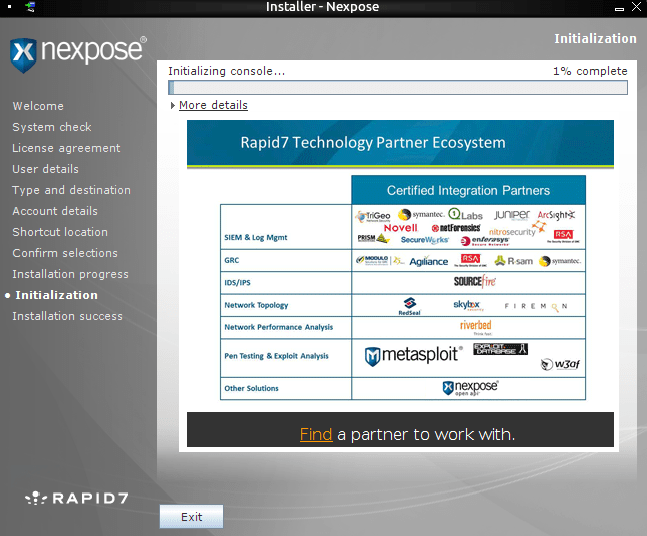647x536 pixels.
Task: Click Pen Testing & Exploit Analysis label
Action: click(276, 356)
